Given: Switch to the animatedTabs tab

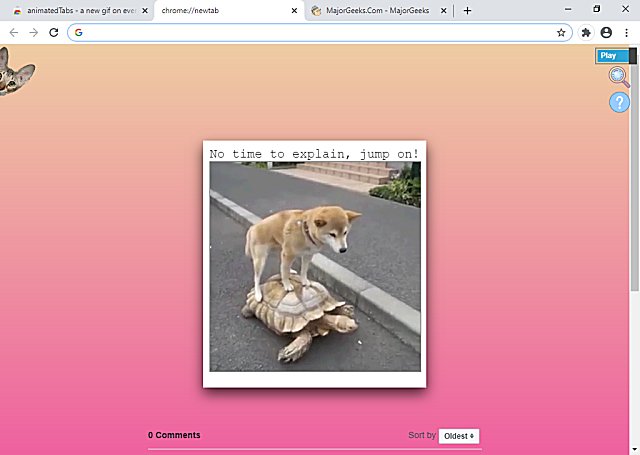Looking at the screenshot, I should 75,11.
